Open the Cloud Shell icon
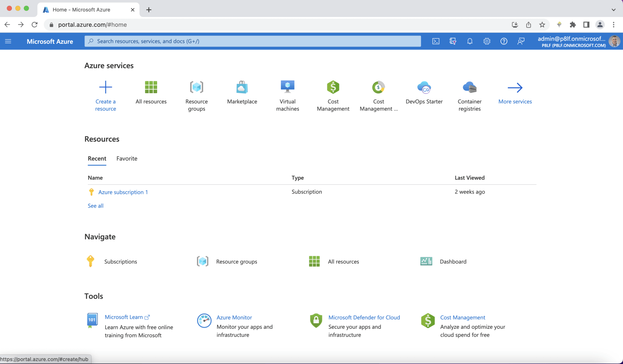The width and height of the screenshot is (623, 364). pyautogui.click(x=436, y=41)
